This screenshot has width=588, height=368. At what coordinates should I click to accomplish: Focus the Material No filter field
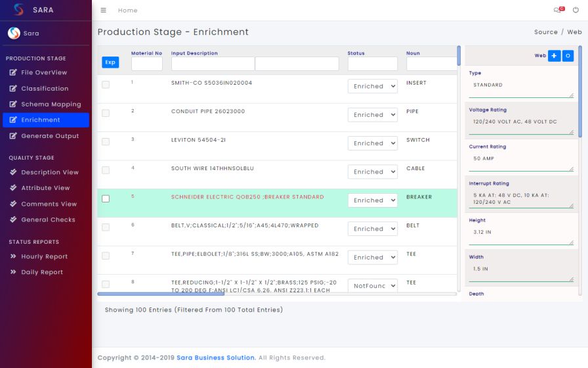[x=146, y=64]
